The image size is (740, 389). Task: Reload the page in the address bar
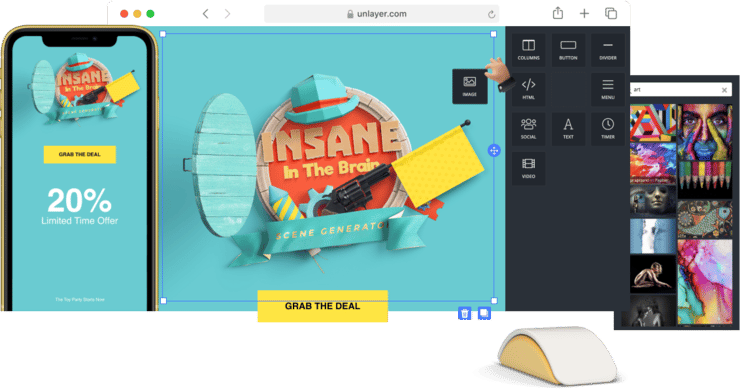[491, 14]
